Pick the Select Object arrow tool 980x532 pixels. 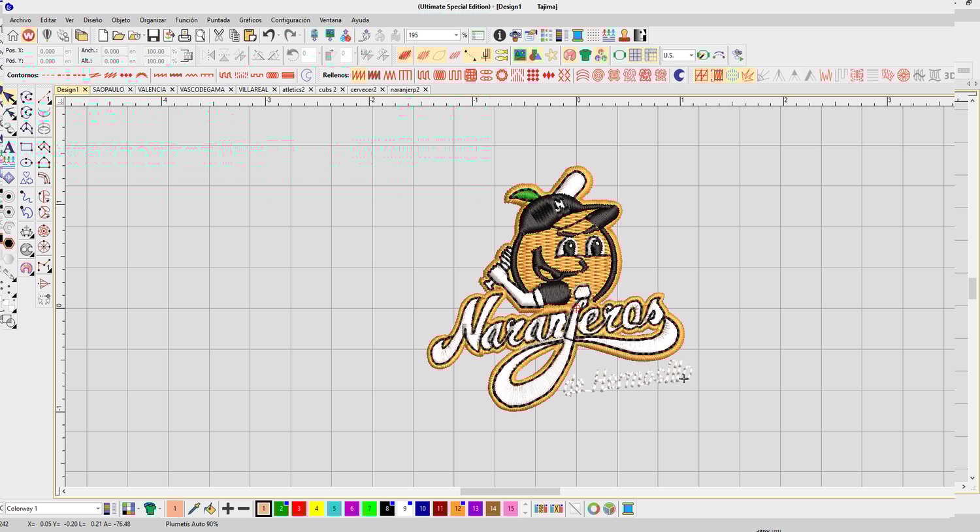coord(8,98)
